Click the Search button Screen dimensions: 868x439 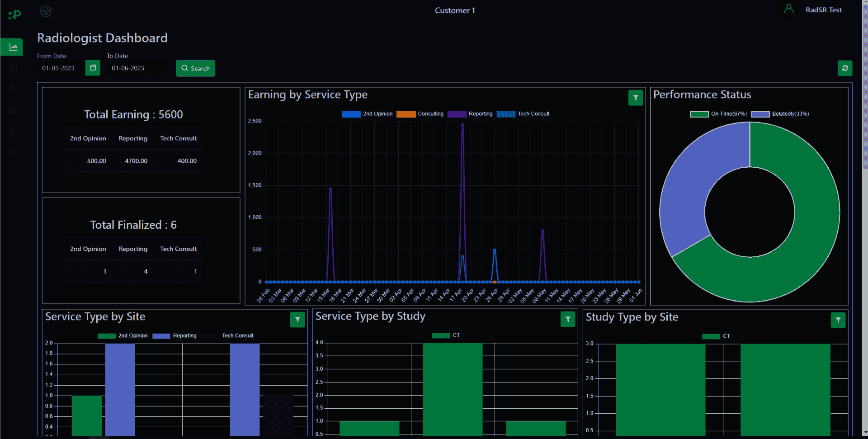195,68
